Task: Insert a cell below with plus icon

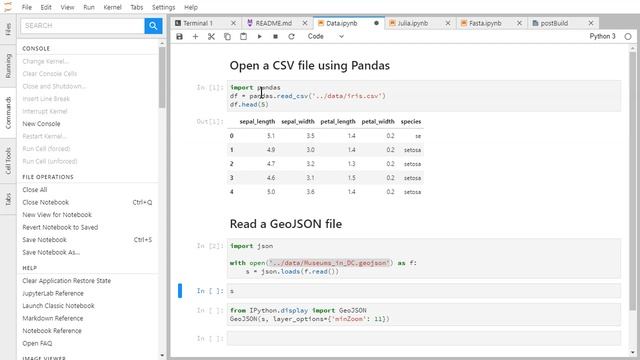Action: click(x=195, y=37)
